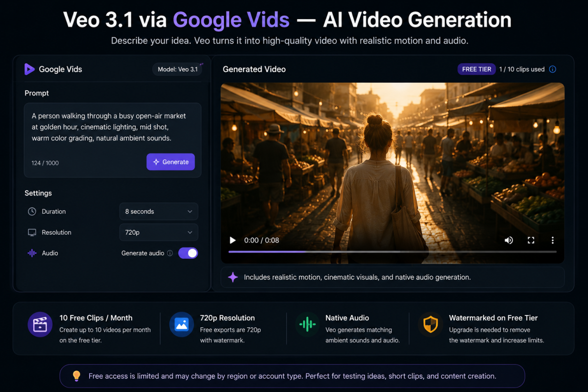The height and width of the screenshot is (392, 588).
Task: Click the Duration clock icon
Action: (x=32, y=212)
